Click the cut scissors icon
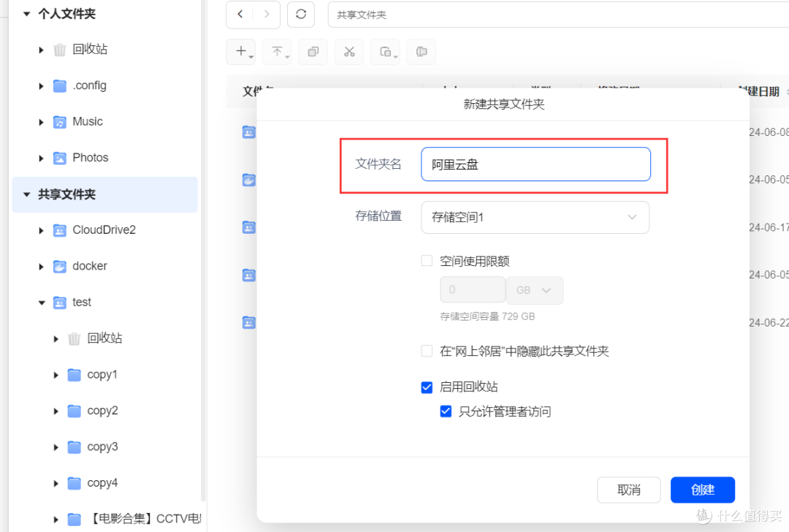Screen dimensions: 789x532 click(349, 51)
